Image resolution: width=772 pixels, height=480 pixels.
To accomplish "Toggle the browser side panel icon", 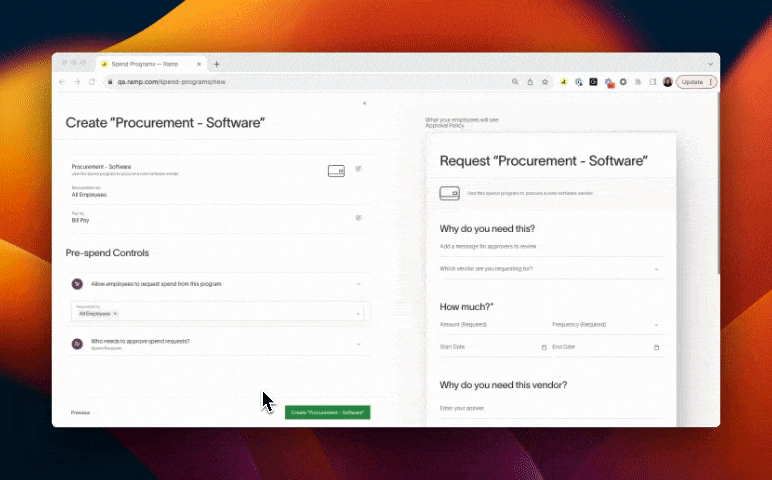I will 653,82.
